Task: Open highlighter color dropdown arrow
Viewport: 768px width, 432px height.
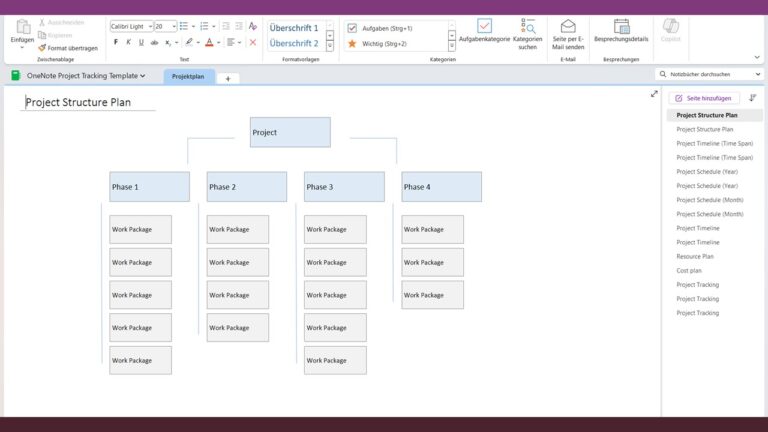Action: point(198,43)
